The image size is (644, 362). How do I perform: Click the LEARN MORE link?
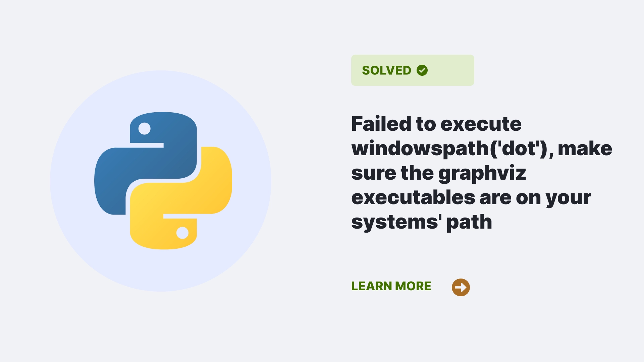(391, 286)
